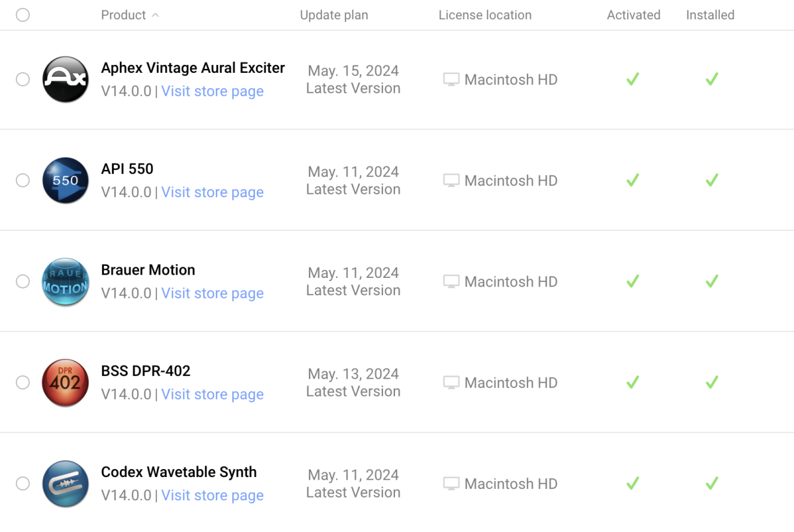Click Activated checkmark for Brauer Motion

(x=633, y=281)
